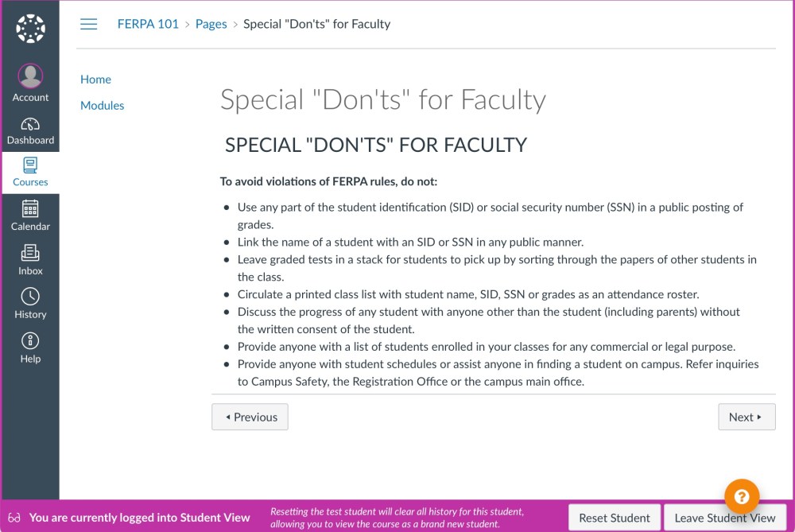Click the FERPA 101 breadcrumb link
The image size is (795, 532).
click(148, 24)
